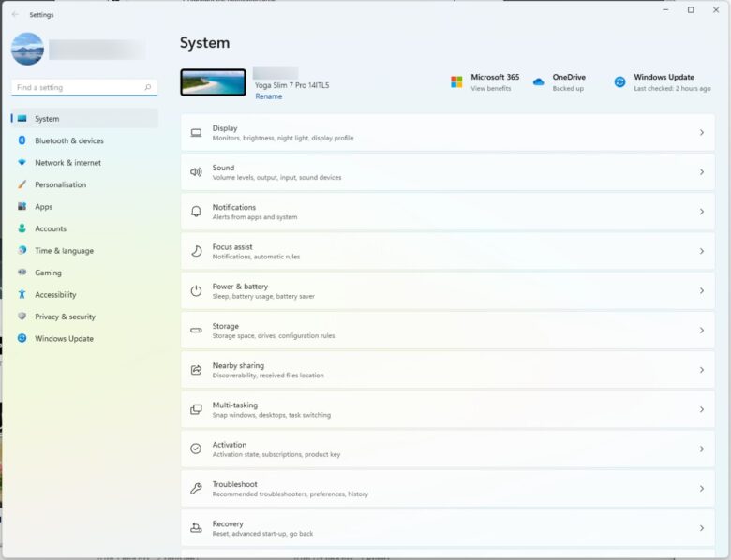Click the Nearby sharing icon
Screen dimensions: 731x560
[x=196, y=370]
